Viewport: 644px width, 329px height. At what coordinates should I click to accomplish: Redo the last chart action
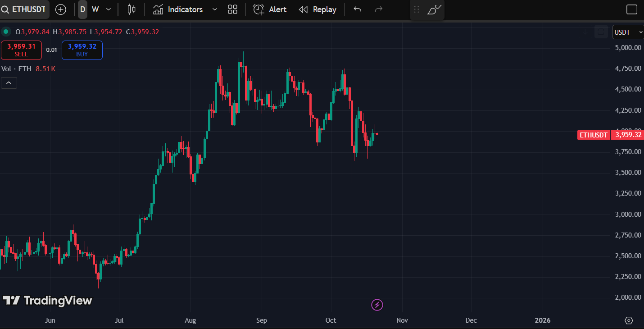coord(379,9)
